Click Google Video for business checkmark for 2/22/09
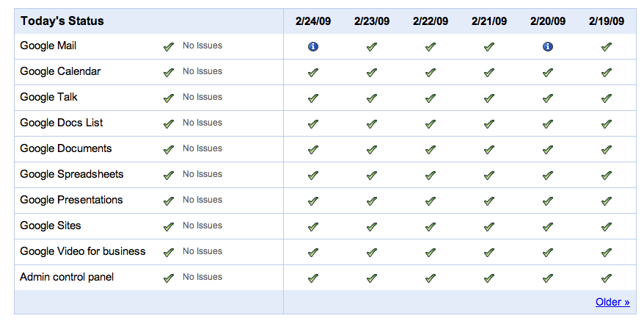This screenshot has width=644, height=321. pos(431,252)
